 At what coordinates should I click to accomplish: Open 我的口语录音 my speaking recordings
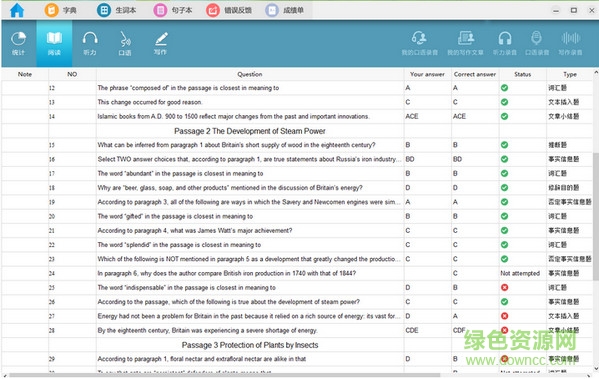click(419, 44)
